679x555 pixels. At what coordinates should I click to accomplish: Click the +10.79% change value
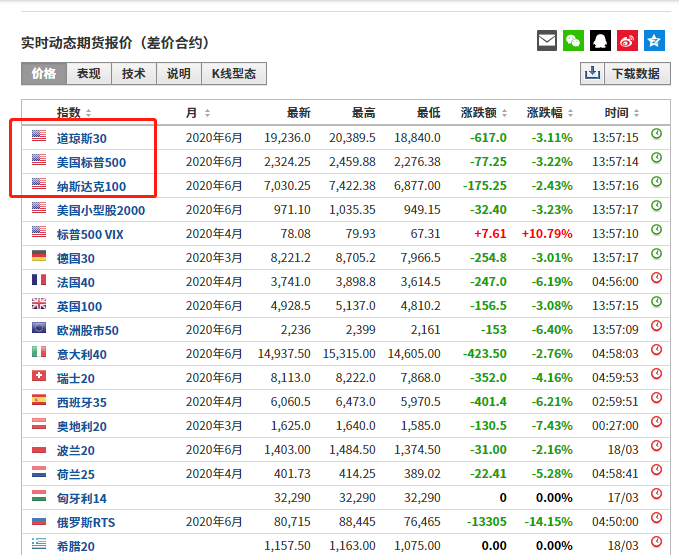(x=547, y=234)
